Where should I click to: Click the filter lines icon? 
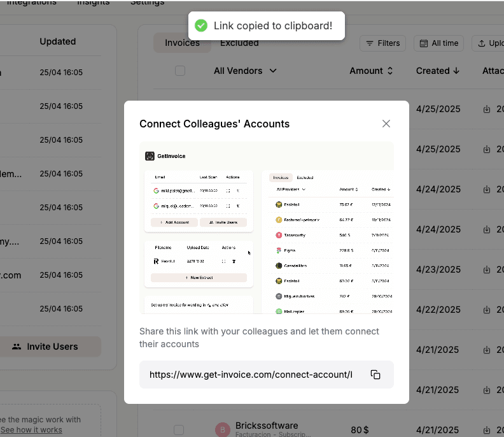[370, 43]
